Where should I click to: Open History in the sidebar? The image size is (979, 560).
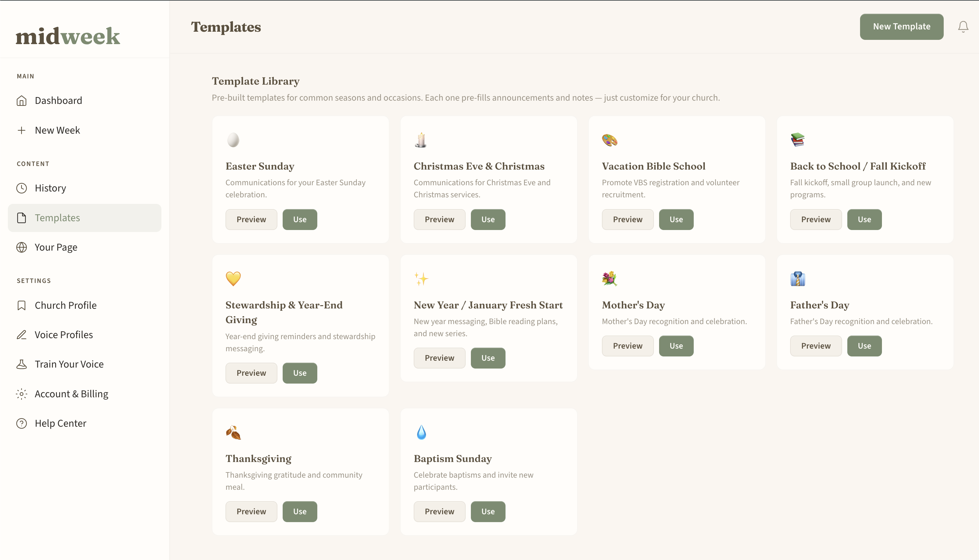coord(85,188)
